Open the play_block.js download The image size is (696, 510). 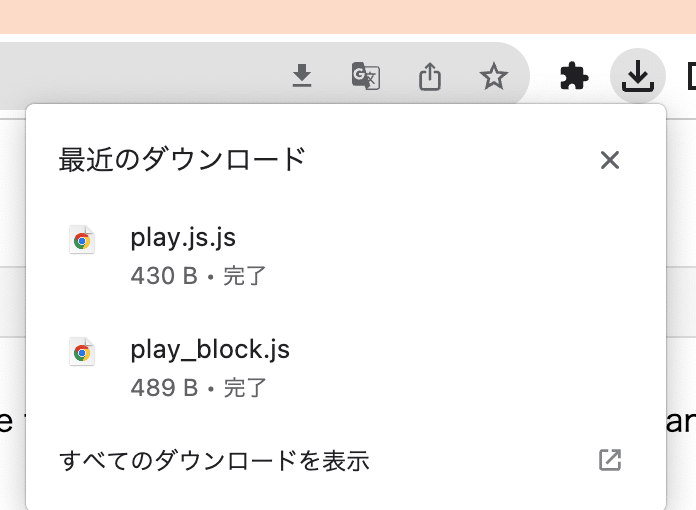pos(210,350)
